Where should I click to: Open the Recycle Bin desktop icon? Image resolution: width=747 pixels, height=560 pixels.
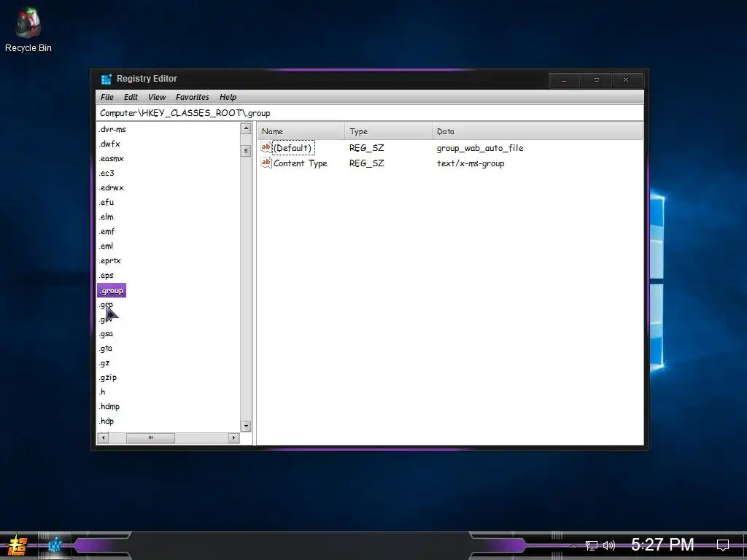tap(28, 29)
